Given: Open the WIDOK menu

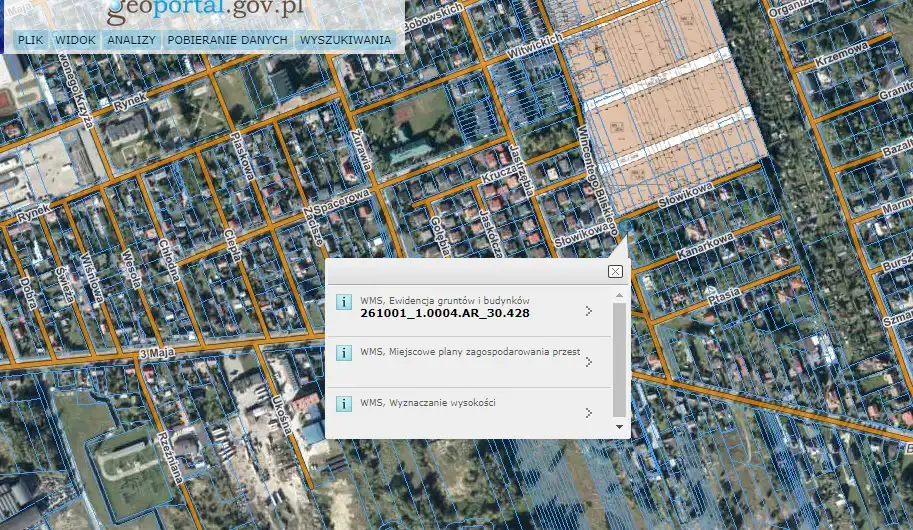Looking at the screenshot, I should (76, 40).
